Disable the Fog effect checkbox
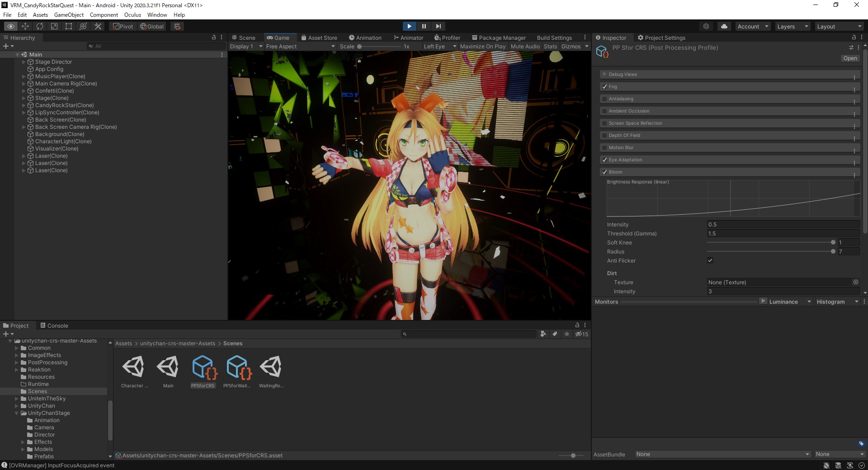The width and height of the screenshot is (868, 470). click(x=604, y=86)
